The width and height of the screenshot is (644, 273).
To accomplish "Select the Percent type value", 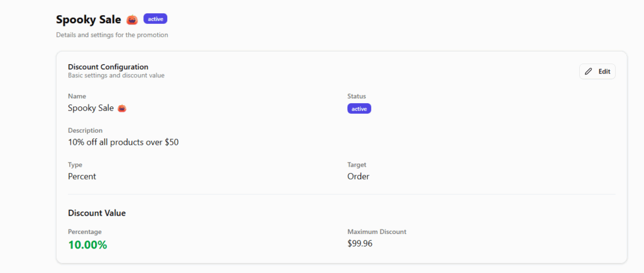I will tap(82, 176).
